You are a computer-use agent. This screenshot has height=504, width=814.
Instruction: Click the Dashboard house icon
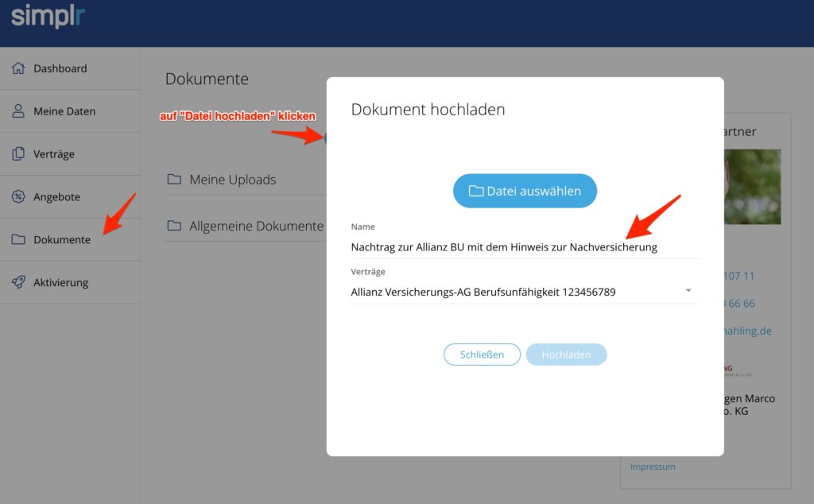tap(18, 68)
